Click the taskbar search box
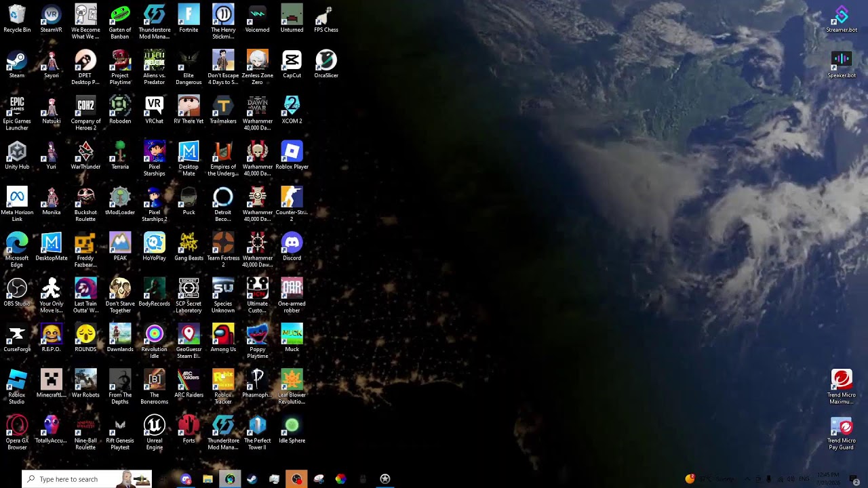Screen dimensions: 868x488 pos(87,479)
